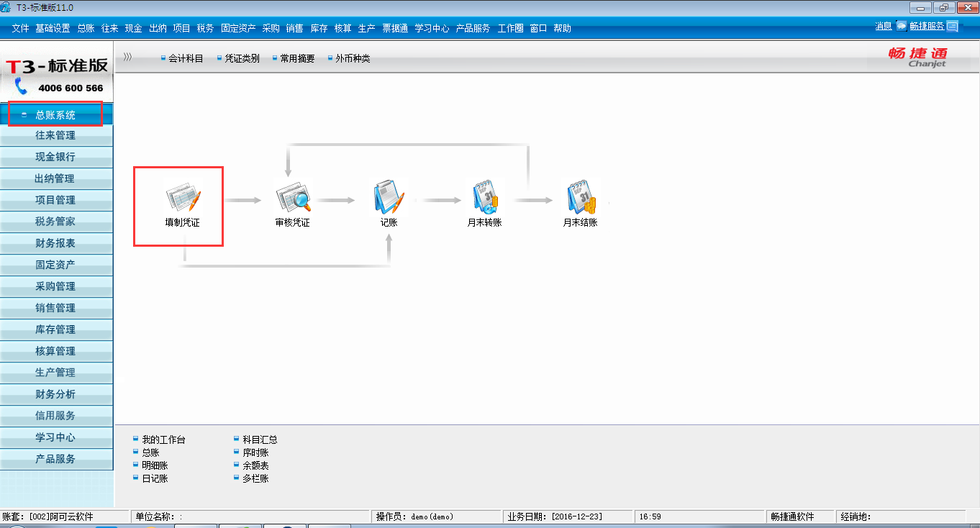980x528 pixels.
Task: Click the 消息 chat bubble icon
Action: pos(901,26)
